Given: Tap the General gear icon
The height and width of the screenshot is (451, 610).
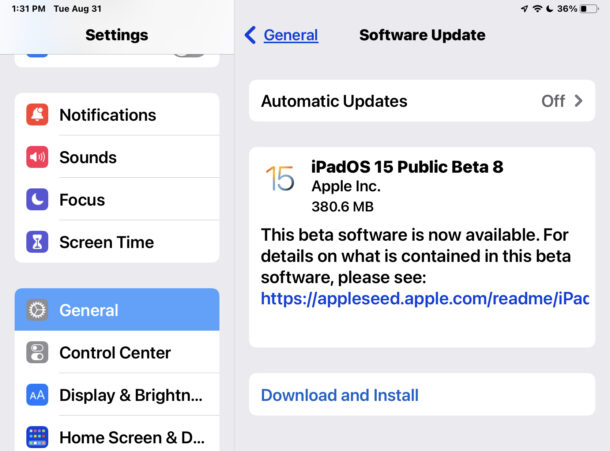Looking at the screenshot, I should (x=37, y=310).
